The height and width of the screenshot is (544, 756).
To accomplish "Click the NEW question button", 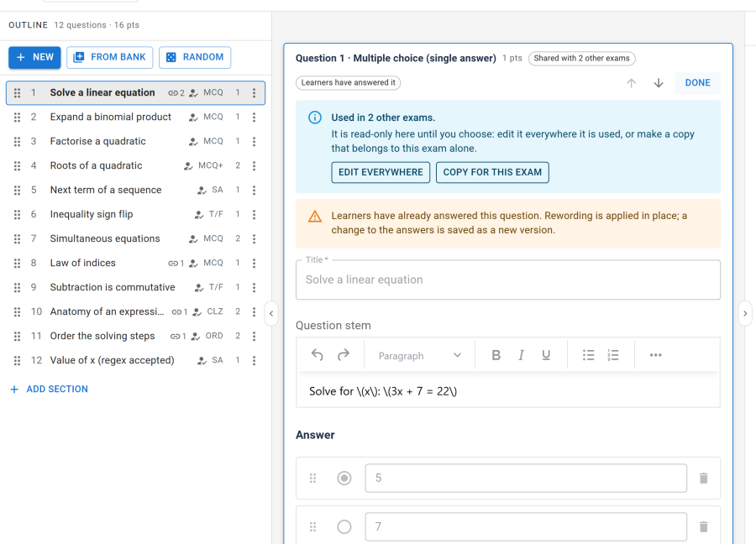I will pyautogui.click(x=34, y=57).
